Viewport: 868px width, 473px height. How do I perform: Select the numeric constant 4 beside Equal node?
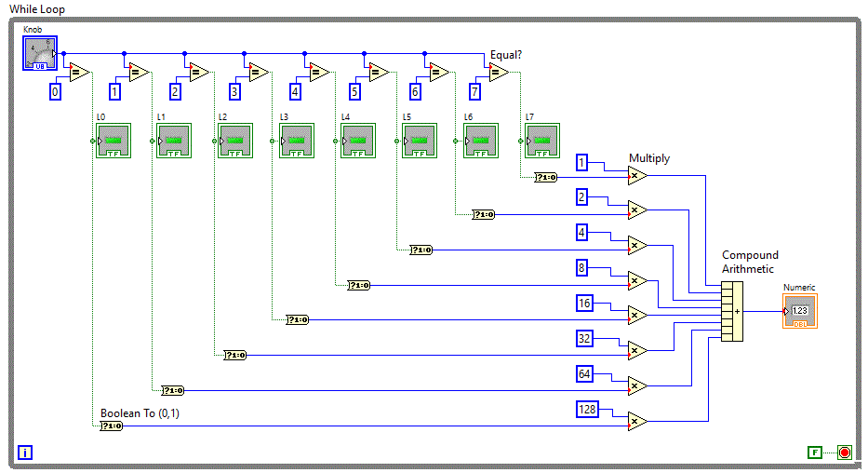click(295, 91)
